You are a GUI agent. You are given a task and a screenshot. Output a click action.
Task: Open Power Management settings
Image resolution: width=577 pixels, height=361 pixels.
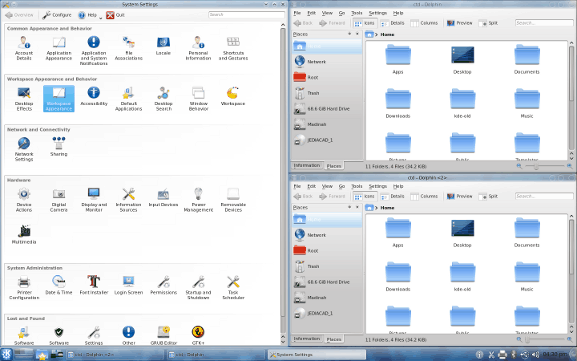coord(198,200)
